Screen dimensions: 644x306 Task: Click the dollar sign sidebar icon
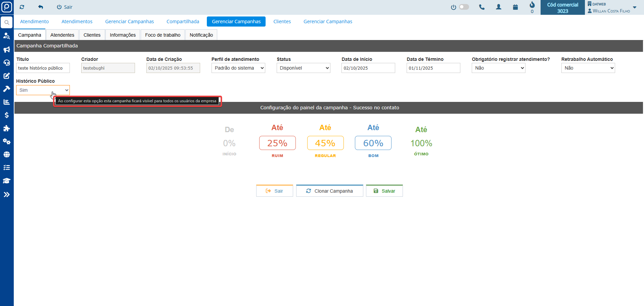[6, 115]
